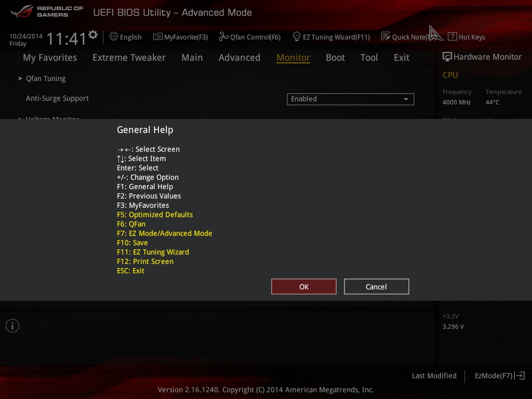Click the General Help dialog title
The image size is (532, 399).
[x=145, y=130]
